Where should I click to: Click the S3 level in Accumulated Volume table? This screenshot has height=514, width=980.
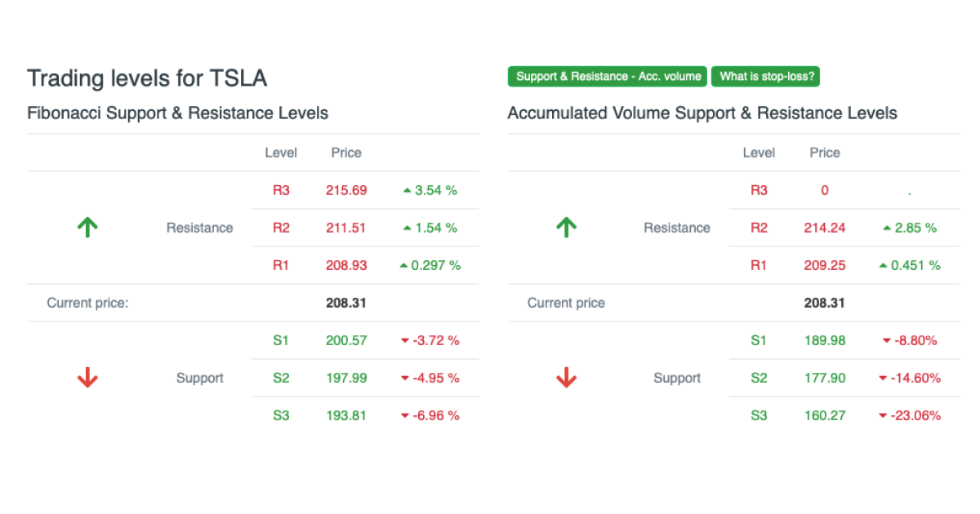(x=759, y=415)
